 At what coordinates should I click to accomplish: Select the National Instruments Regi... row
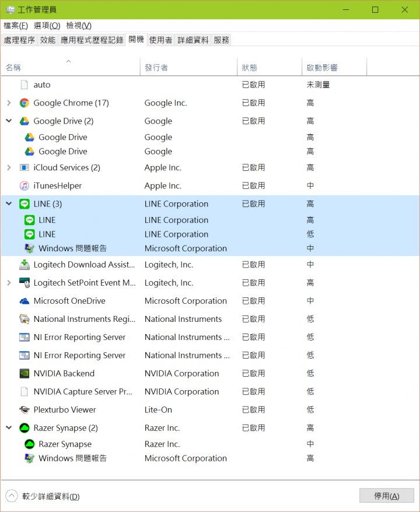tap(210, 319)
